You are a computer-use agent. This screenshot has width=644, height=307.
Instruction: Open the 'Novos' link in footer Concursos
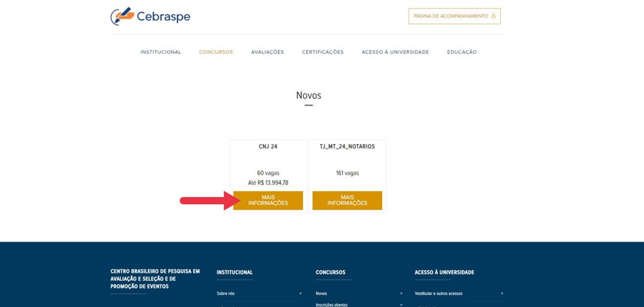321,293
